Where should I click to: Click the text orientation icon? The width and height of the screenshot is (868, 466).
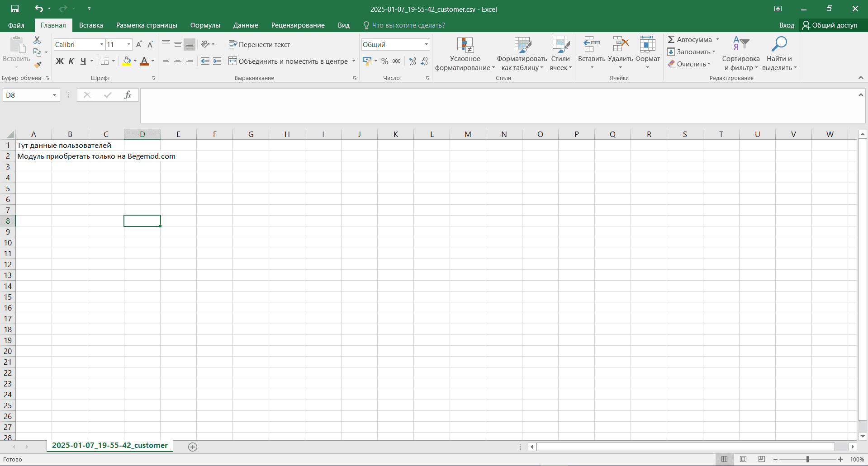coord(205,44)
